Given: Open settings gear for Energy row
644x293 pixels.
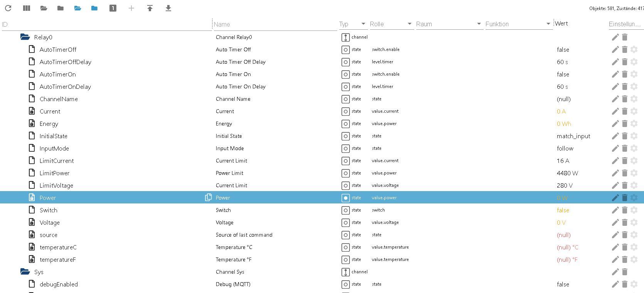Looking at the screenshot, I should pyautogui.click(x=634, y=124).
